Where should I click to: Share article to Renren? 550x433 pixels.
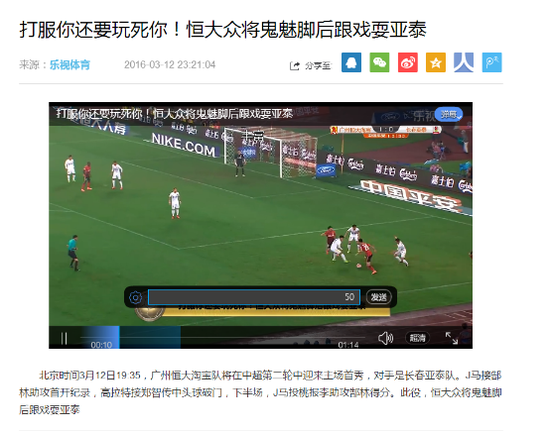point(464,62)
